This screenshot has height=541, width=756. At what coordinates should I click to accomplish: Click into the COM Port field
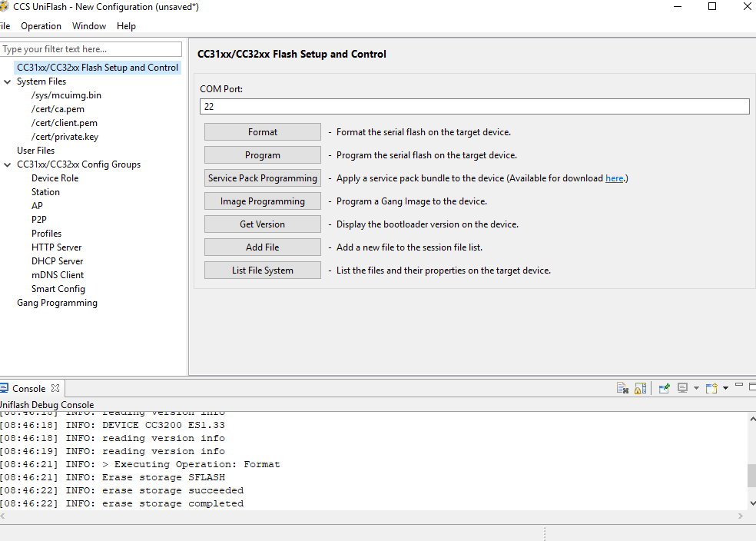(474, 107)
